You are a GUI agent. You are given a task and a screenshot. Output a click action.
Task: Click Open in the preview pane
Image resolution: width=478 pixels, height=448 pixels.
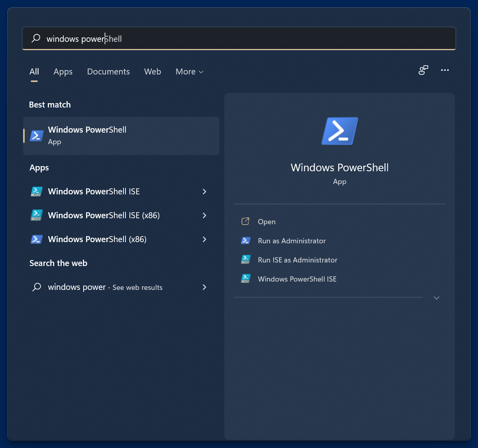pyautogui.click(x=266, y=222)
